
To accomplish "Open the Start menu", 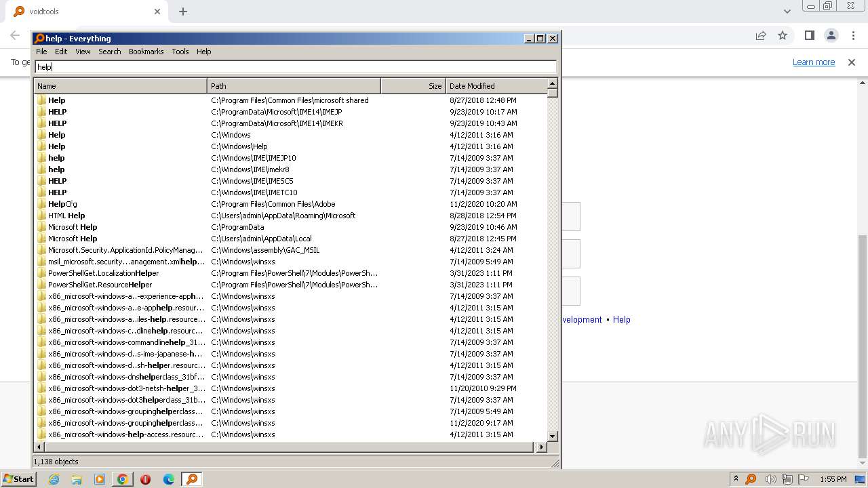I will tap(19, 479).
